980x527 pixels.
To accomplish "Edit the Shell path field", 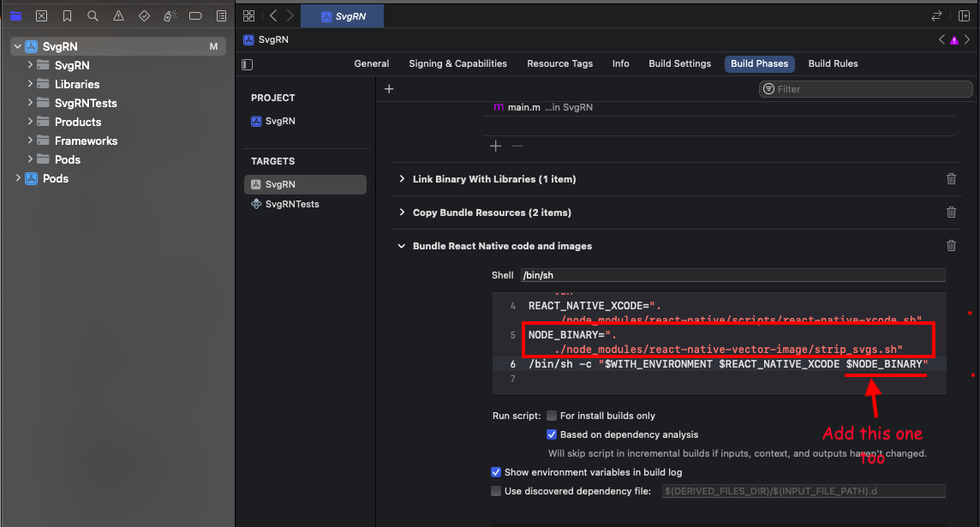I will pos(732,275).
